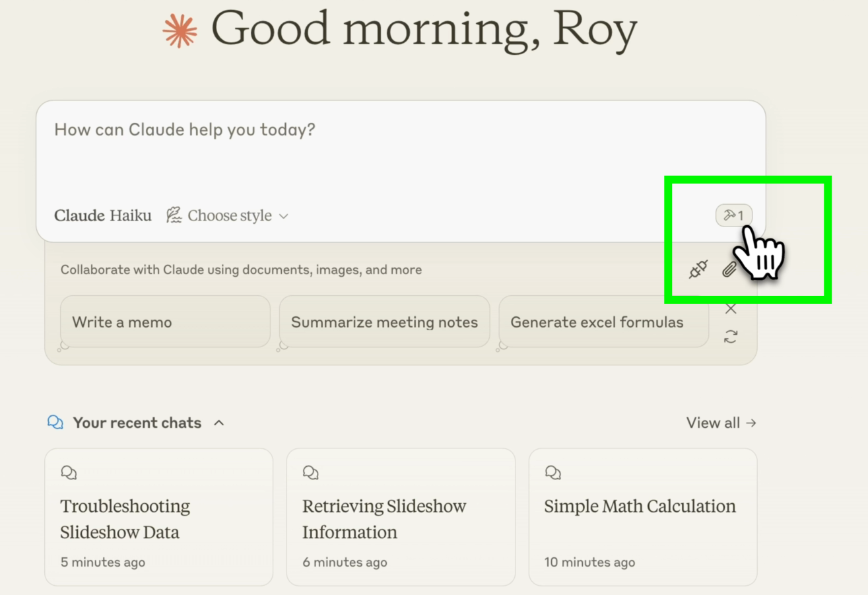Click the Your recent chats heading

click(x=137, y=423)
